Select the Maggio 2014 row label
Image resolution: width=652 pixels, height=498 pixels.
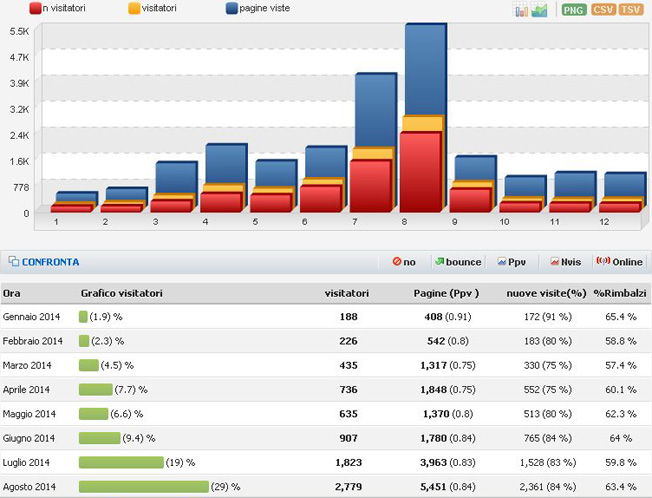pyautogui.click(x=29, y=414)
